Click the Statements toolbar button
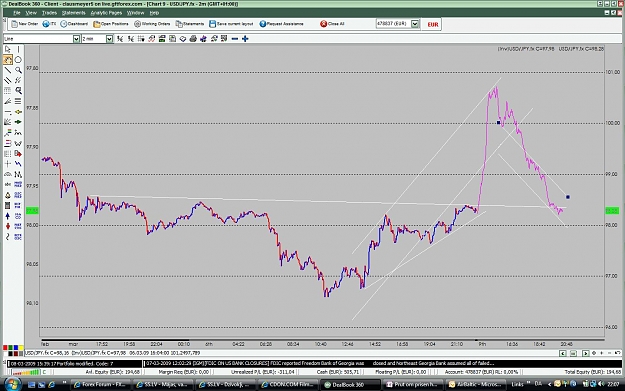Image resolution: width=625 pixels, height=391 pixels. [190, 24]
